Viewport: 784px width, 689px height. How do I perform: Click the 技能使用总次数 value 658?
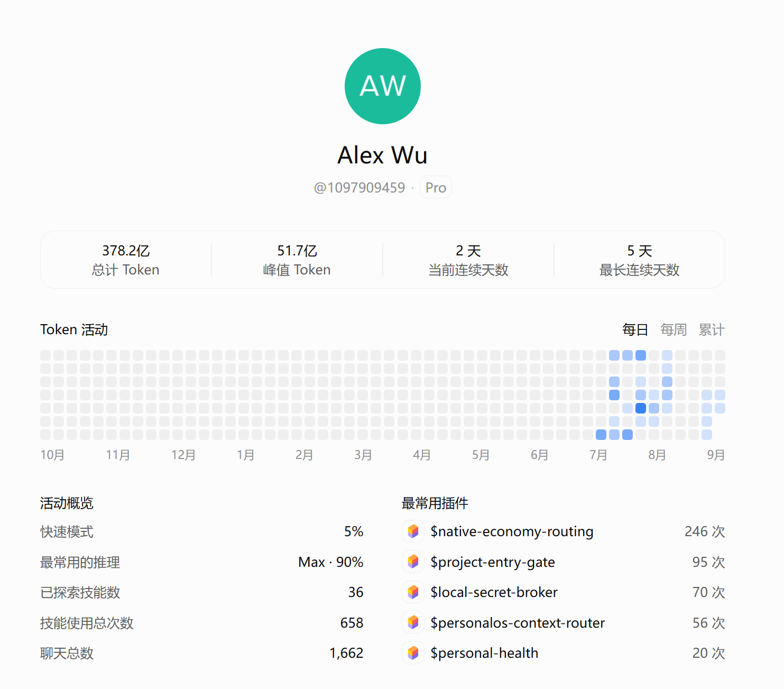coord(352,623)
